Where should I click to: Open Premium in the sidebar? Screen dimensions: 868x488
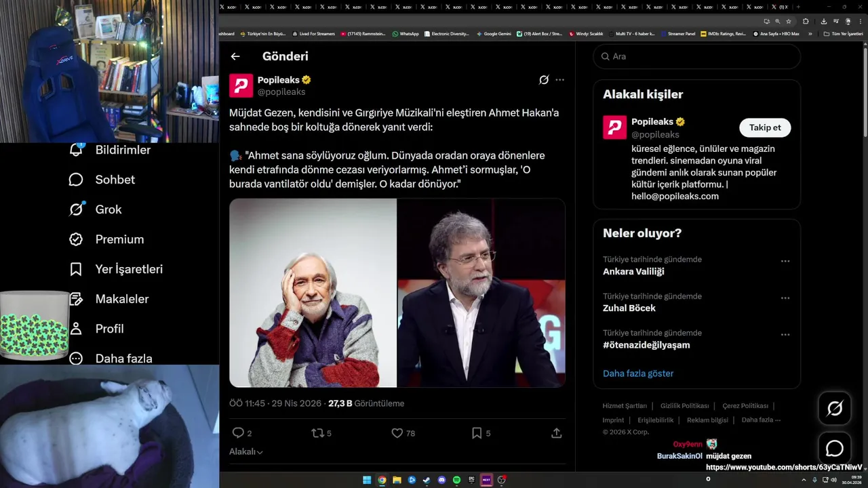[x=106, y=239]
